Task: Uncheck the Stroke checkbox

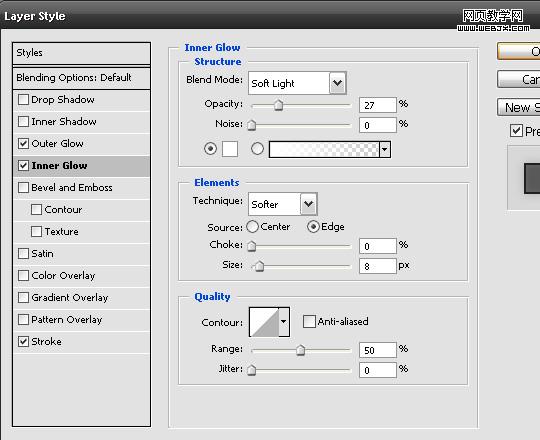Action: tap(23, 342)
